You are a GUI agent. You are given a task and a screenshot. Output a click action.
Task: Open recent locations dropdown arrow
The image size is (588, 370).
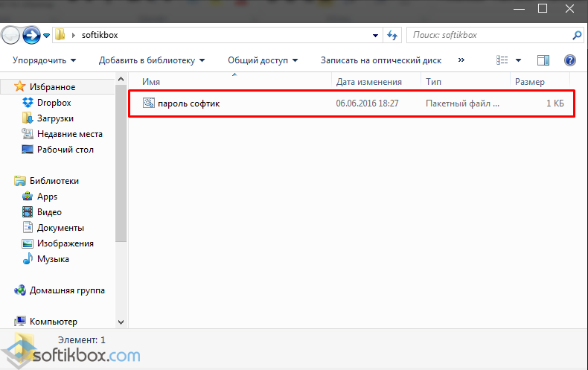coord(47,35)
